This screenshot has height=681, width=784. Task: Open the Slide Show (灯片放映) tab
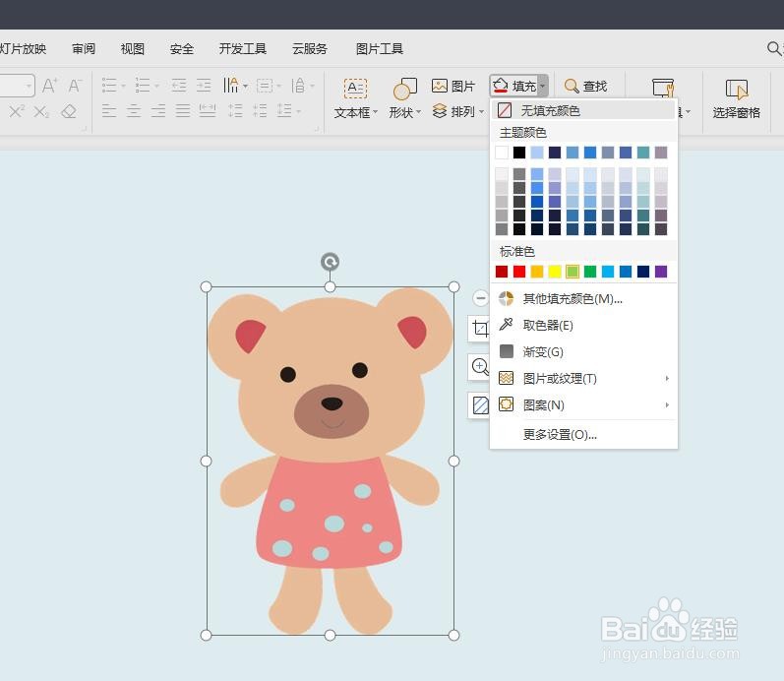pyautogui.click(x=23, y=48)
